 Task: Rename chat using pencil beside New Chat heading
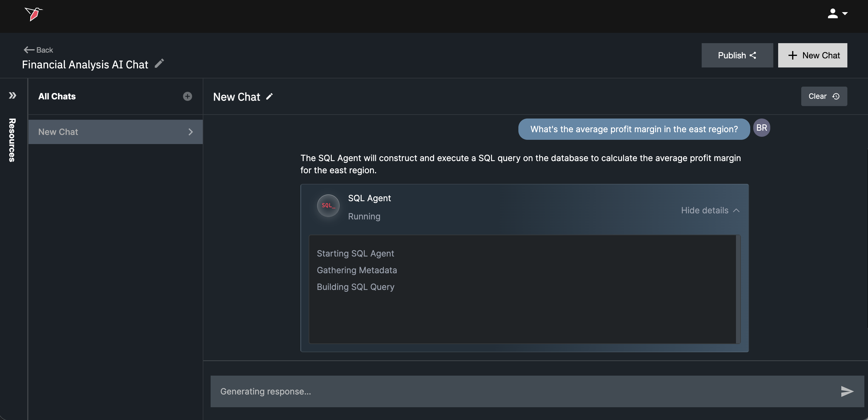[x=269, y=96]
